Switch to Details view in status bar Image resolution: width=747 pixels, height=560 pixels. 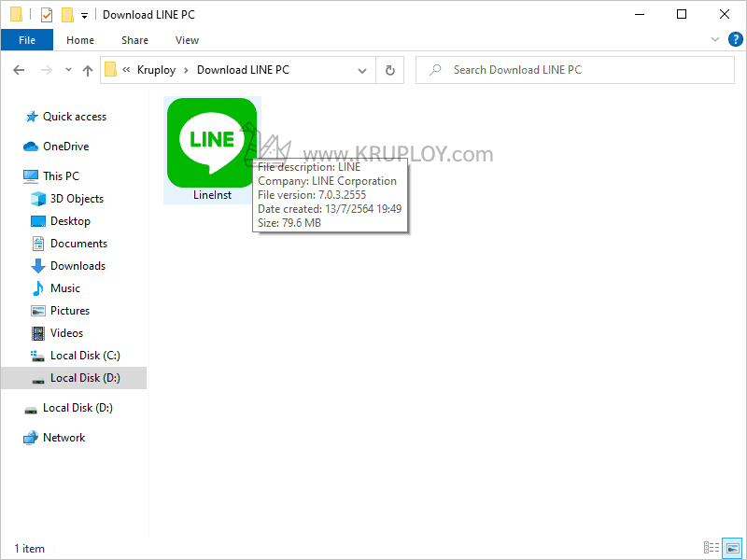(712, 548)
